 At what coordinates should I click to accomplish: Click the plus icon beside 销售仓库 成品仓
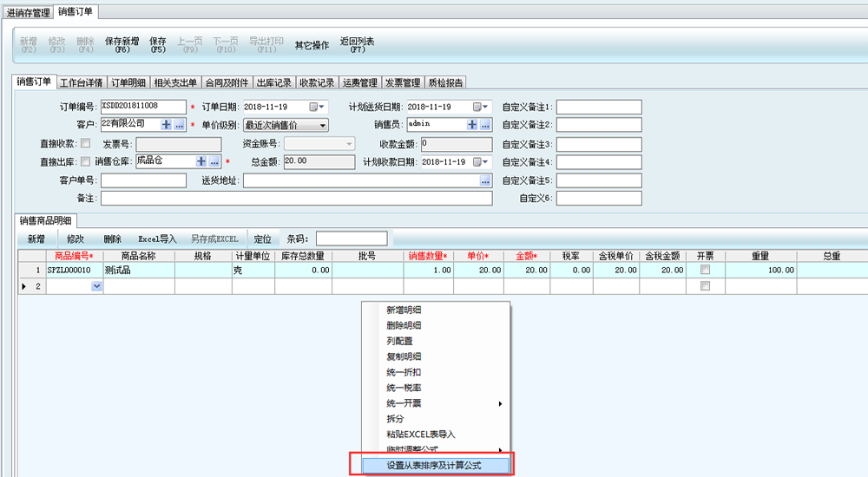(201, 161)
